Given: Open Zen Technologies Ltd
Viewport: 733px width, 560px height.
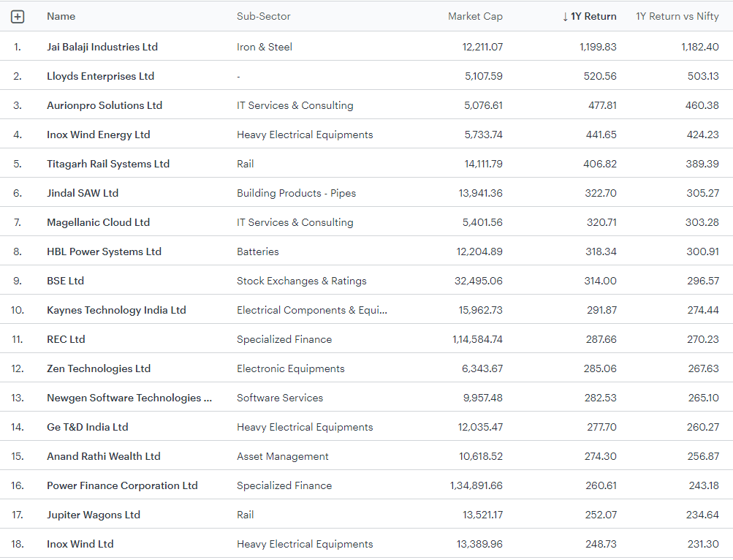Looking at the screenshot, I should click(x=98, y=368).
